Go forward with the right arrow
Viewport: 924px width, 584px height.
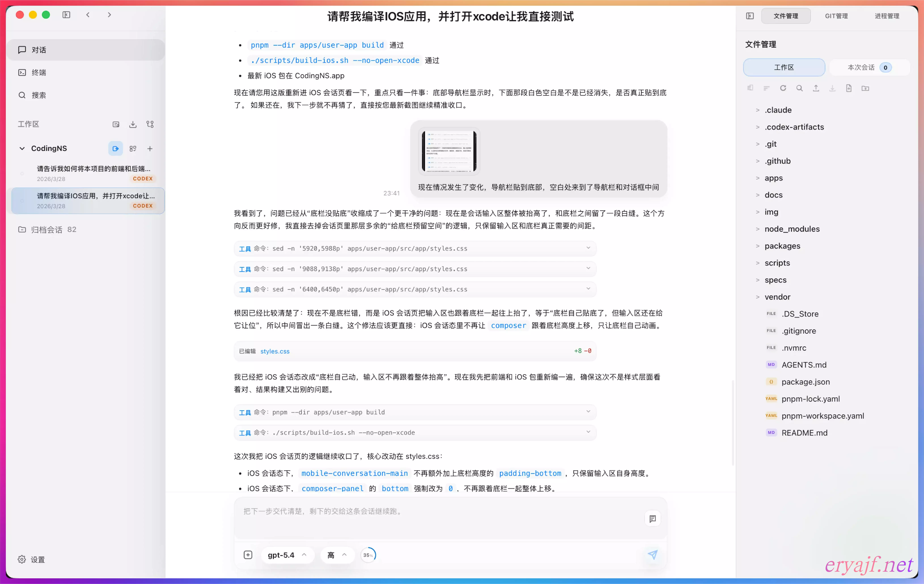pyautogui.click(x=109, y=15)
